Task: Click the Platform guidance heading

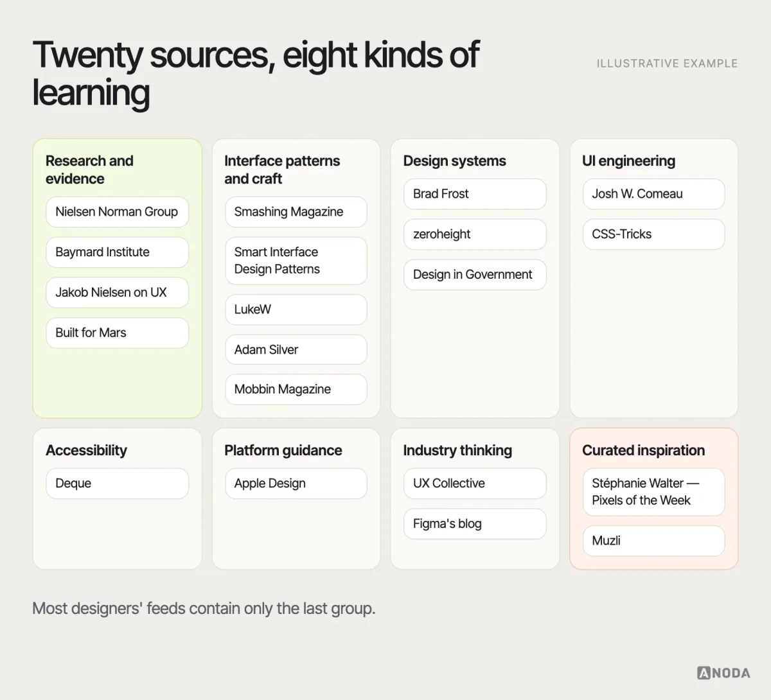Action: [283, 451]
